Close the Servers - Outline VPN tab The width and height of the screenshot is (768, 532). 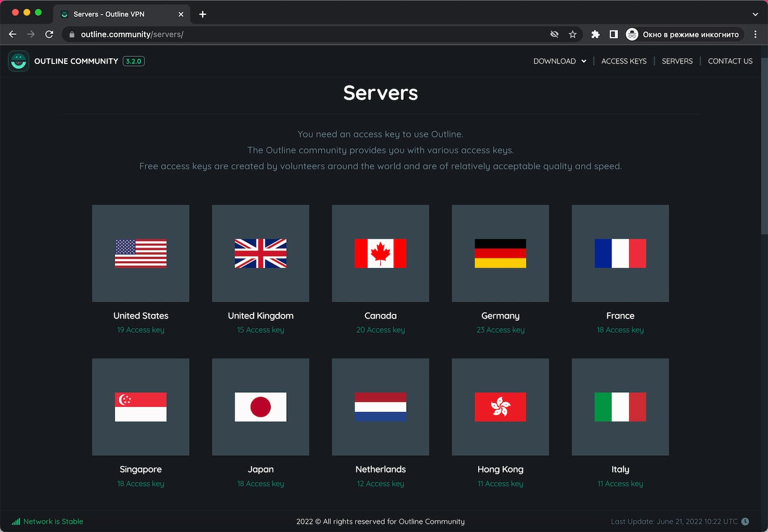pyautogui.click(x=181, y=14)
